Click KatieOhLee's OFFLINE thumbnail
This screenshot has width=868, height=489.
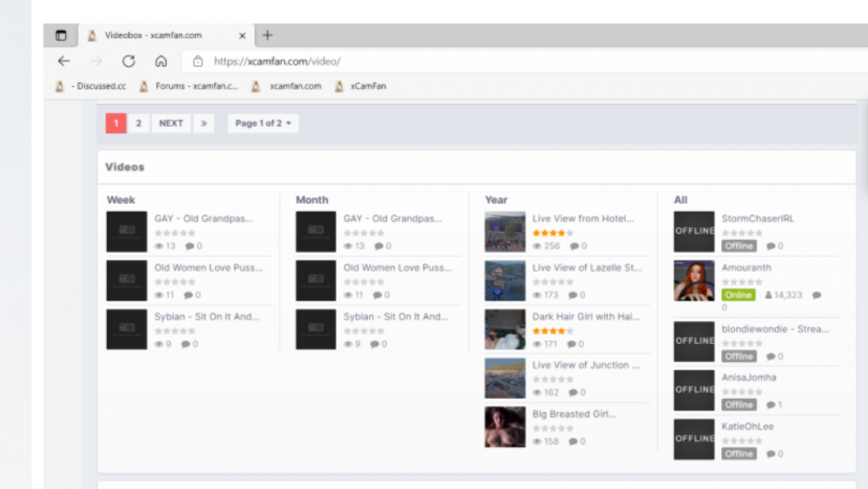coord(694,439)
